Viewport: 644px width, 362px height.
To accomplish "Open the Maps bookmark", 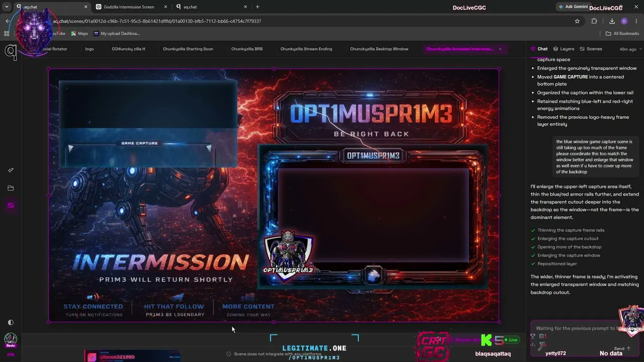I will 79,34.
